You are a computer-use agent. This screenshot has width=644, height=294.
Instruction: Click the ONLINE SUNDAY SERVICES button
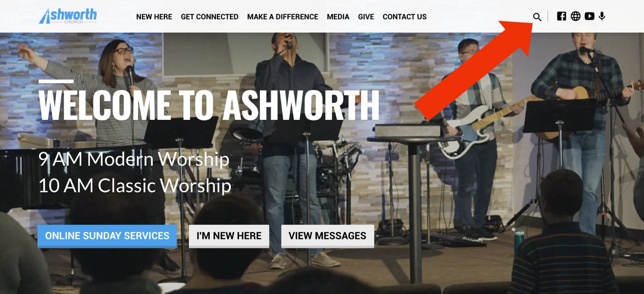pyautogui.click(x=107, y=236)
